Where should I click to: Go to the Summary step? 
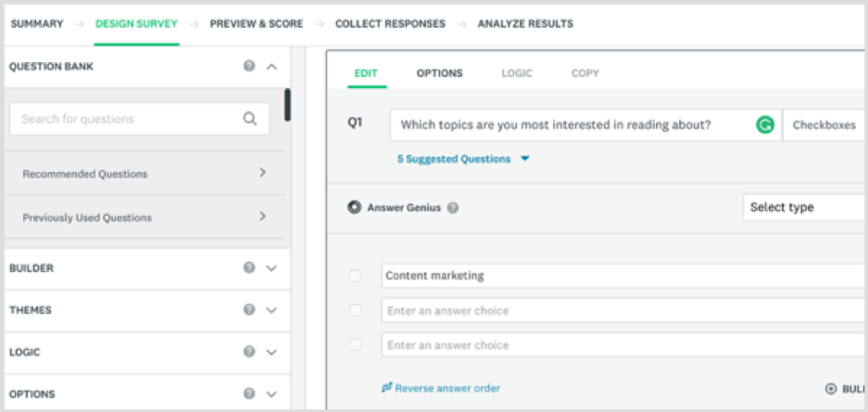point(37,24)
